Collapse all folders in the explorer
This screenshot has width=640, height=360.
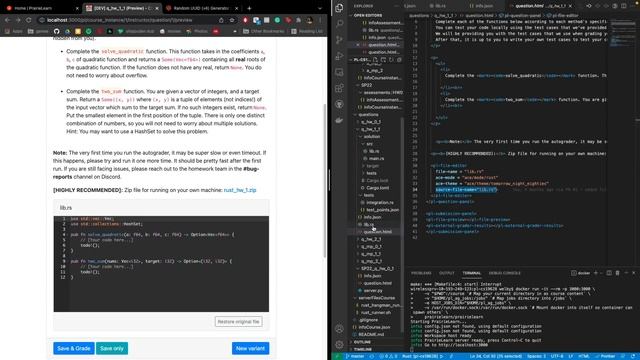[x=399, y=60]
